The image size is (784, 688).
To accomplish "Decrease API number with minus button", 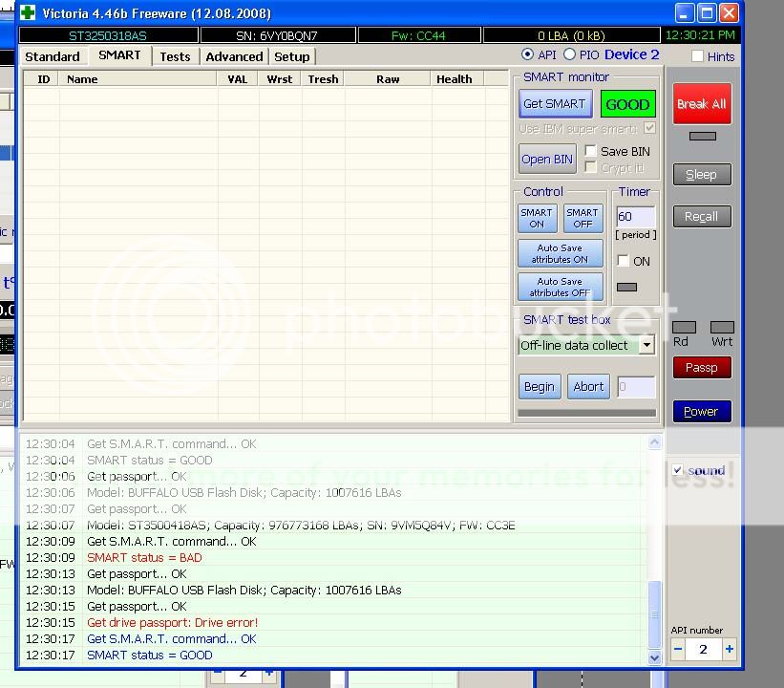I will click(x=678, y=649).
